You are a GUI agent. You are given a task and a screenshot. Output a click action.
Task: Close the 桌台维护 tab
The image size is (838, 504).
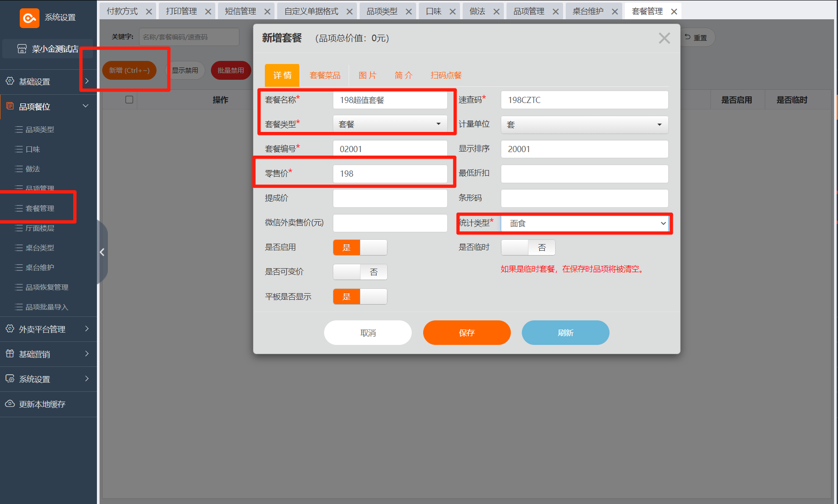(615, 12)
